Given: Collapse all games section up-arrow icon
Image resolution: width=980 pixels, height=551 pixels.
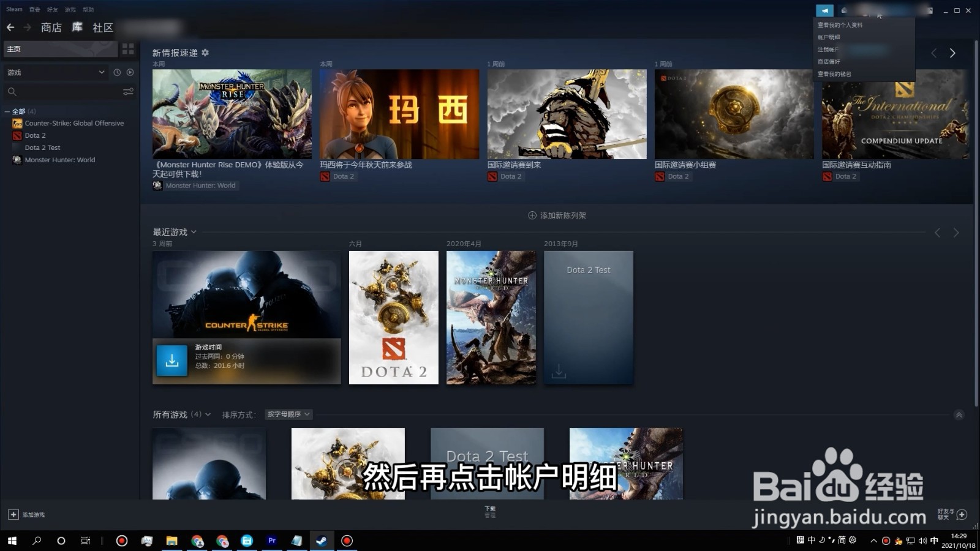Looking at the screenshot, I should click(x=959, y=415).
